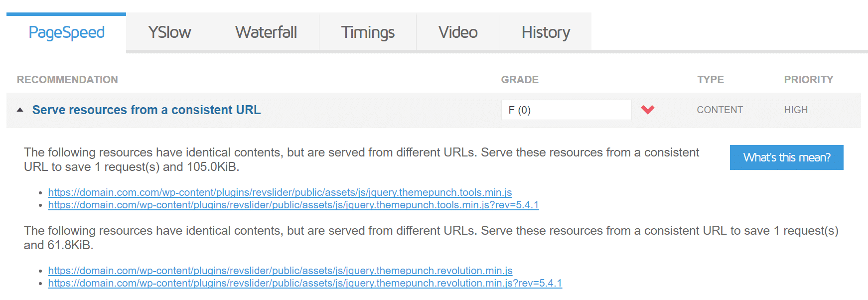Click the upward triangle before recommendation title
This screenshot has height=300, width=868.
point(19,110)
